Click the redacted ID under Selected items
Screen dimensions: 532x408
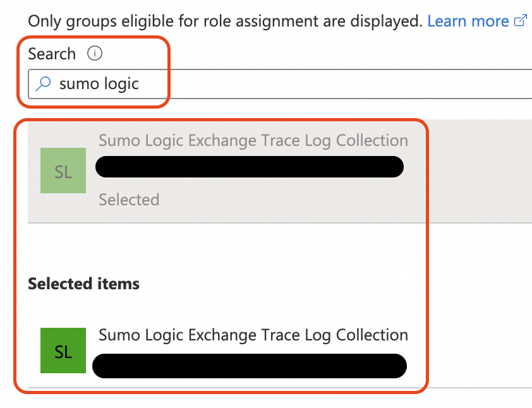point(250,366)
